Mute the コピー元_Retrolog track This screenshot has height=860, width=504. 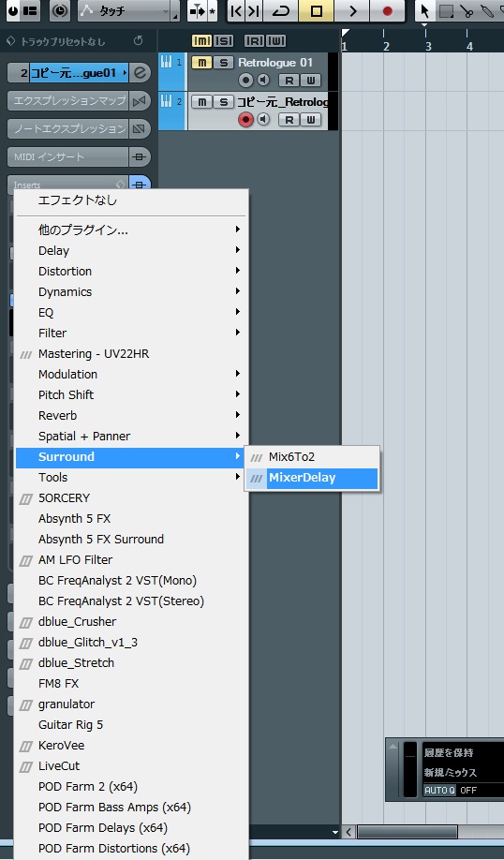[201, 102]
